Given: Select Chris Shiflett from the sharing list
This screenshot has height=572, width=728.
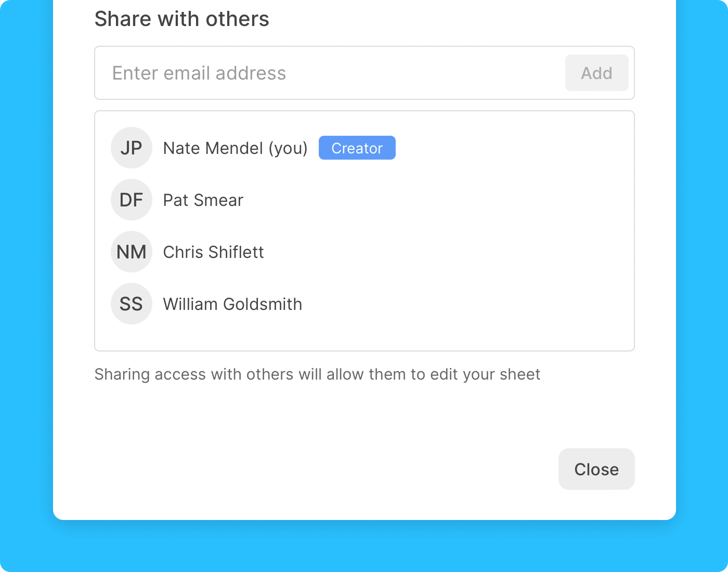Looking at the screenshot, I should 213,252.
